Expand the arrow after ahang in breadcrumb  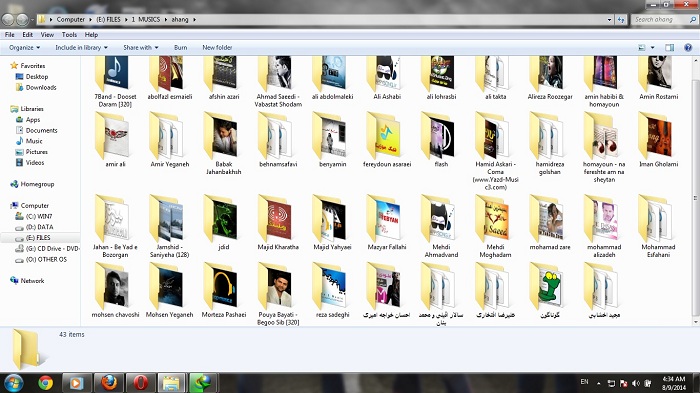coord(194,20)
